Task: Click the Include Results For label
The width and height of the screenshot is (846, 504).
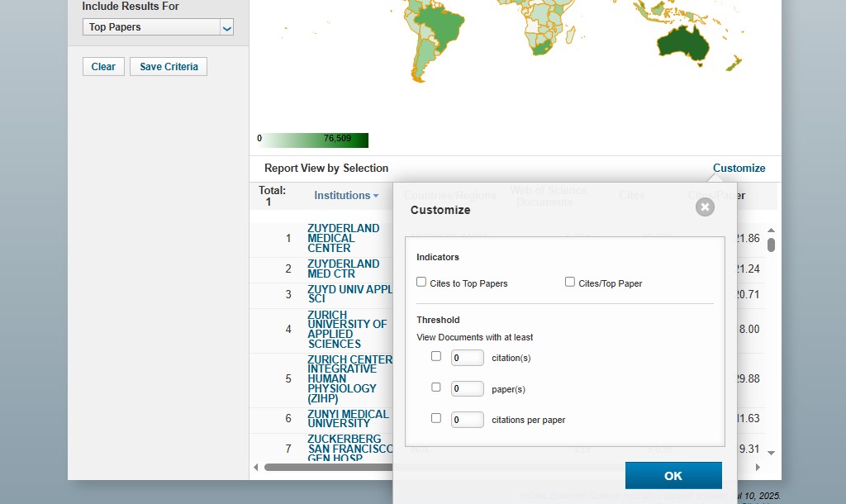Action: click(x=131, y=7)
